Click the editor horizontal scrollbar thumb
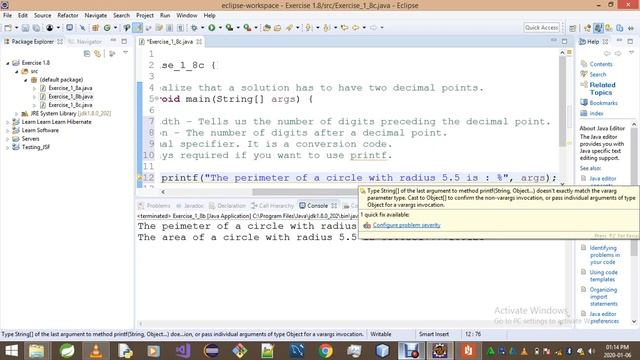This screenshot has width=640, height=360. [x=304, y=192]
